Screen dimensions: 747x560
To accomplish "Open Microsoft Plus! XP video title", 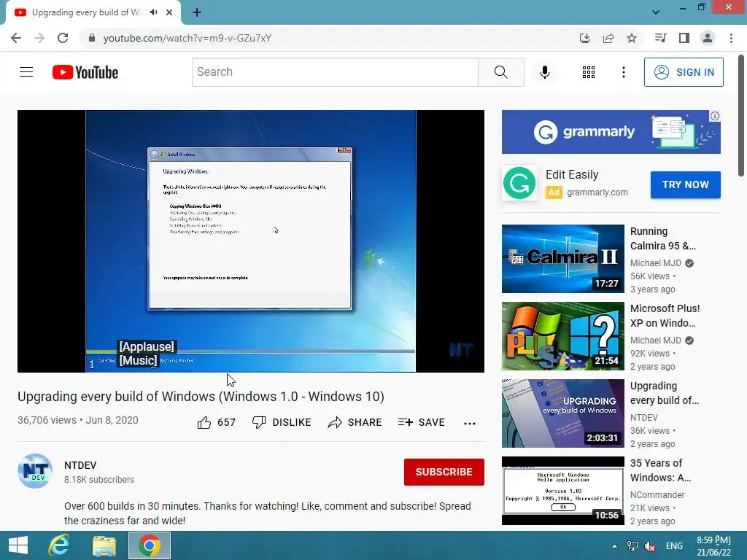I will pyautogui.click(x=665, y=316).
